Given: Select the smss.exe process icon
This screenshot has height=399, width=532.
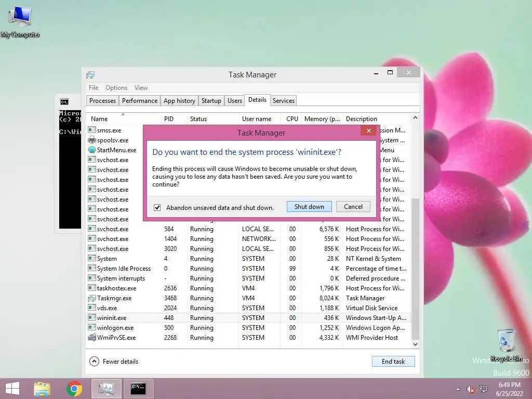Looking at the screenshot, I should [x=91, y=130].
